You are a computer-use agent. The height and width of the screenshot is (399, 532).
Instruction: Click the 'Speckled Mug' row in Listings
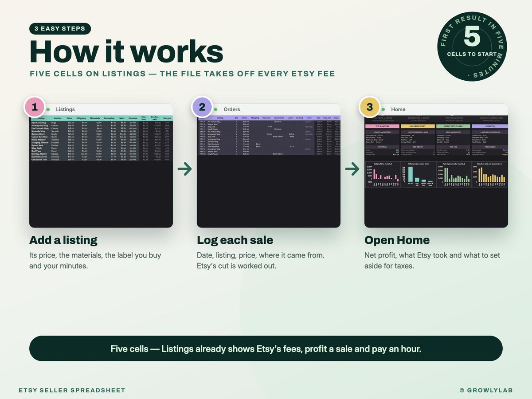pos(101,122)
